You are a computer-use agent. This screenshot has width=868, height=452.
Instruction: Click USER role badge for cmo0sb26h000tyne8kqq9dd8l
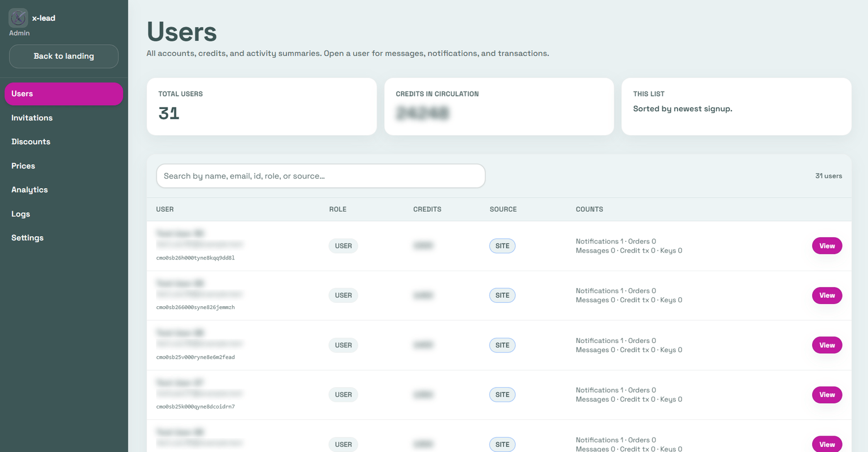[x=343, y=246]
